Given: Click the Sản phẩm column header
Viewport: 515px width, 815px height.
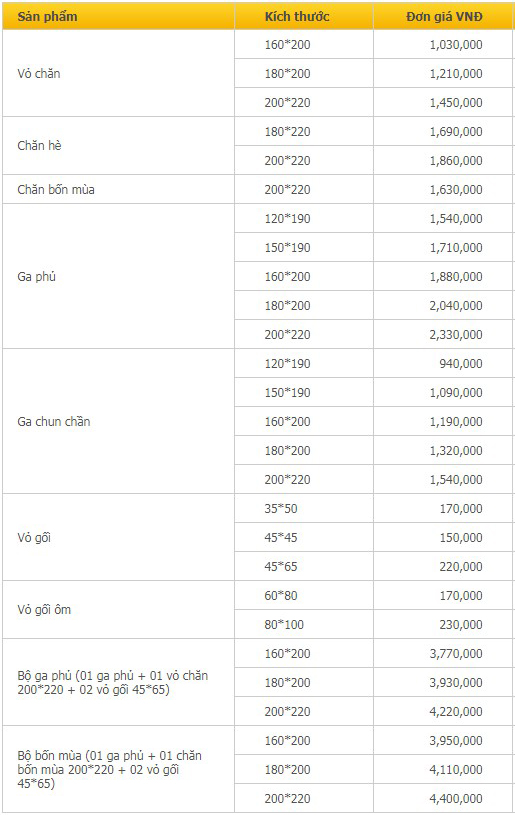Looking at the screenshot, I should coord(118,16).
